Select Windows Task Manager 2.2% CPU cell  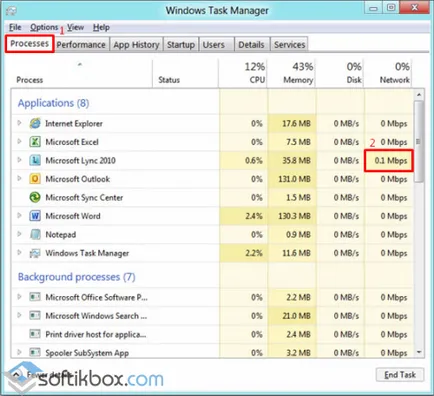[243, 253]
